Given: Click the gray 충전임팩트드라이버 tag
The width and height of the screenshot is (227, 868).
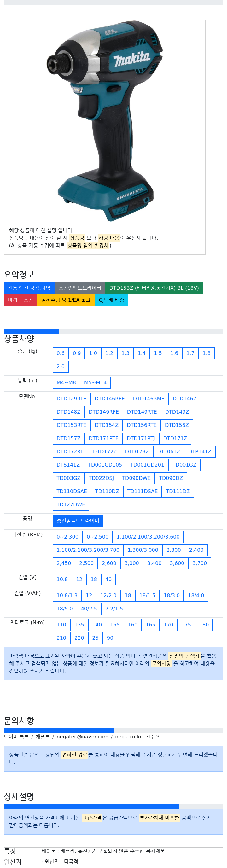Looking at the screenshot, I should pyautogui.click(x=80, y=288).
